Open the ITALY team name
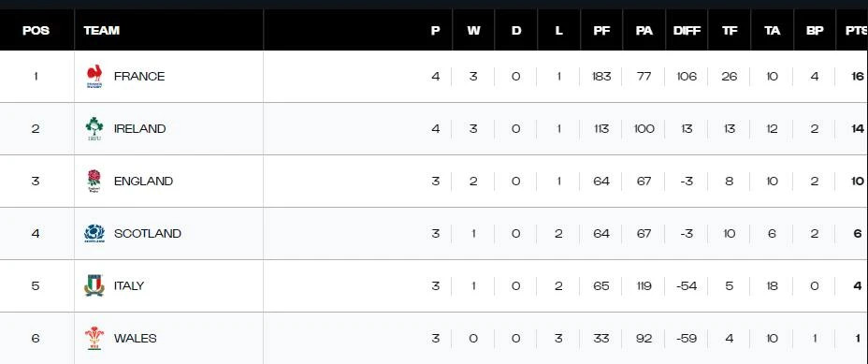The height and width of the screenshot is (364, 868). [x=129, y=286]
